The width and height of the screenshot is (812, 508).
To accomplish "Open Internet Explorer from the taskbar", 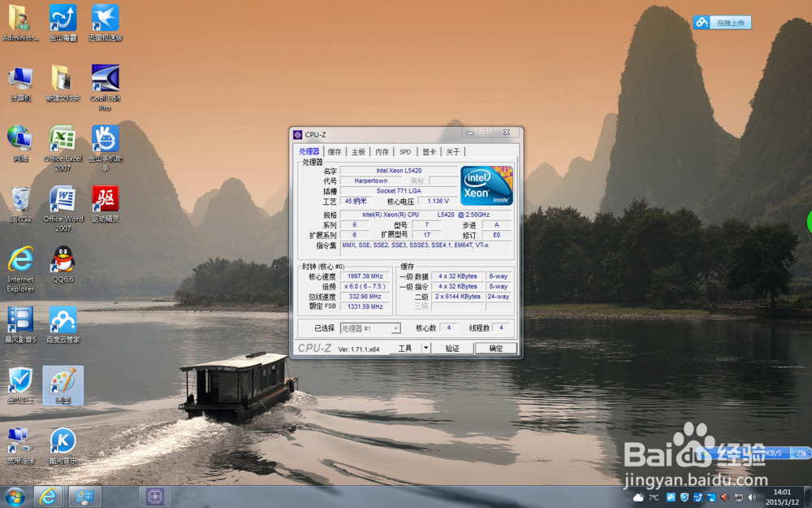I will (x=48, y=497).
